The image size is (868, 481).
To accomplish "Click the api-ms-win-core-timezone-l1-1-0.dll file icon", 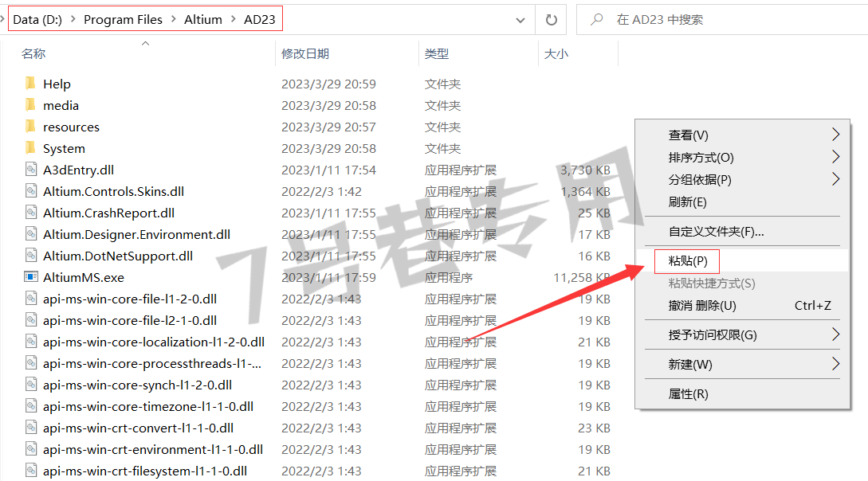I will 31,406.
